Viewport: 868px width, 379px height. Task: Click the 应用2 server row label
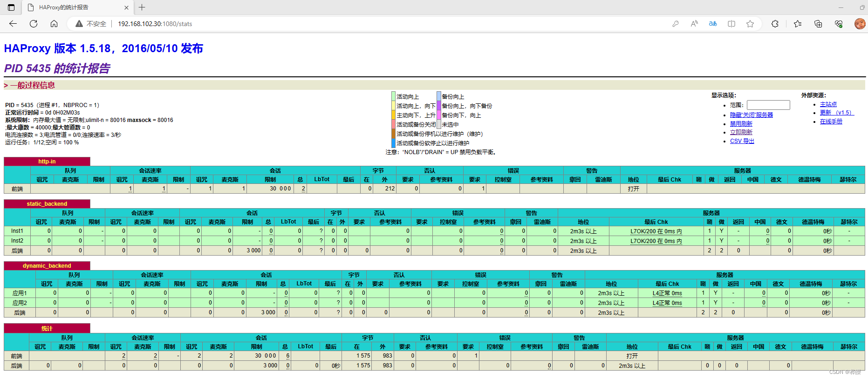point(20,303)
